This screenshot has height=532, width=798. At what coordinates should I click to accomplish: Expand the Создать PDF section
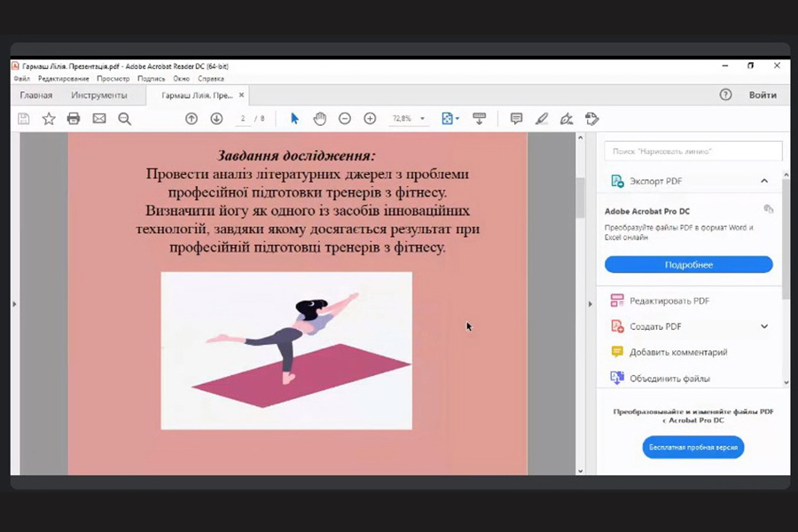pos(764,326)
